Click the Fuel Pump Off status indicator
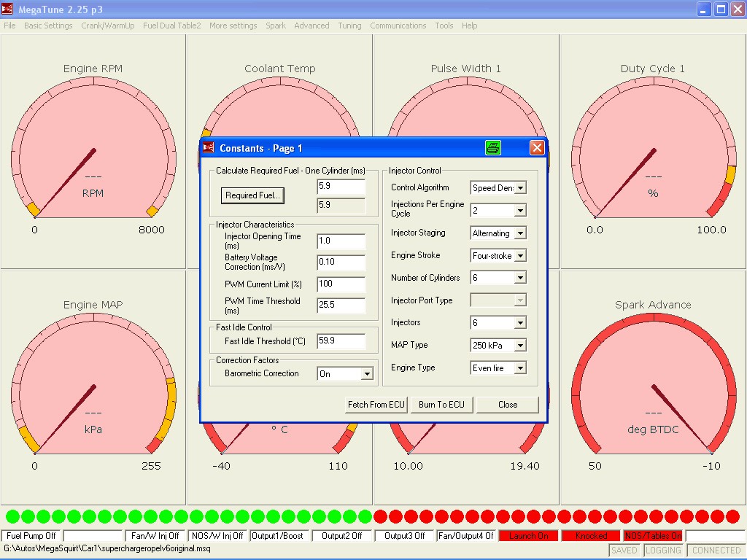747x560 pixels. [x=31, y=536]
